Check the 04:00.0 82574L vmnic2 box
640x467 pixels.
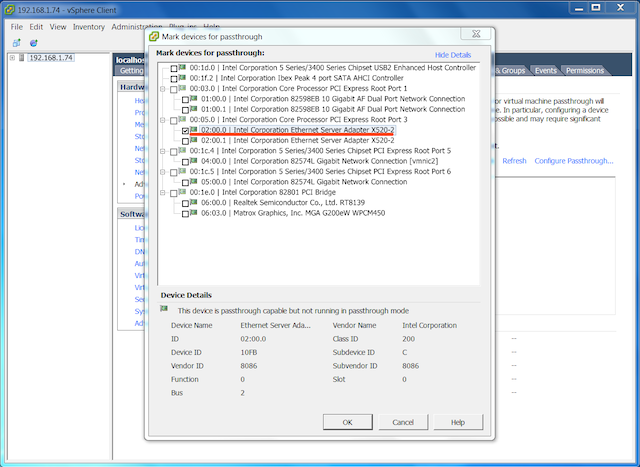point(185,162)
